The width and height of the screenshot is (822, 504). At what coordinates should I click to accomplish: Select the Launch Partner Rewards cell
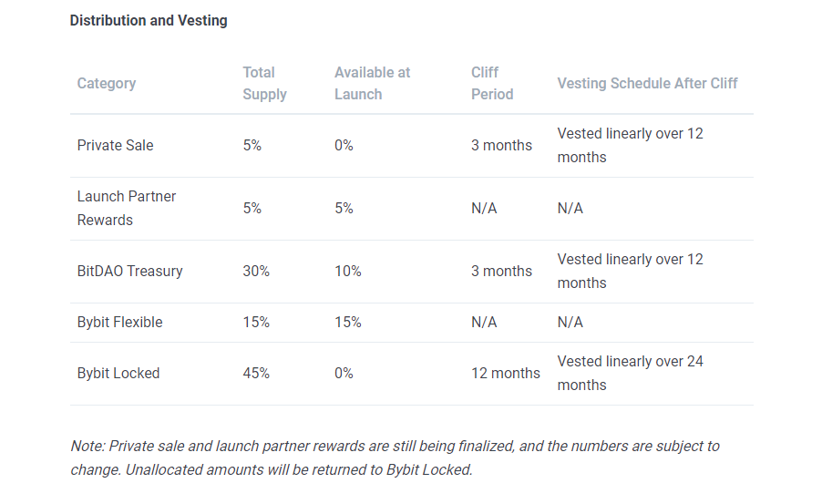[126, 208]
